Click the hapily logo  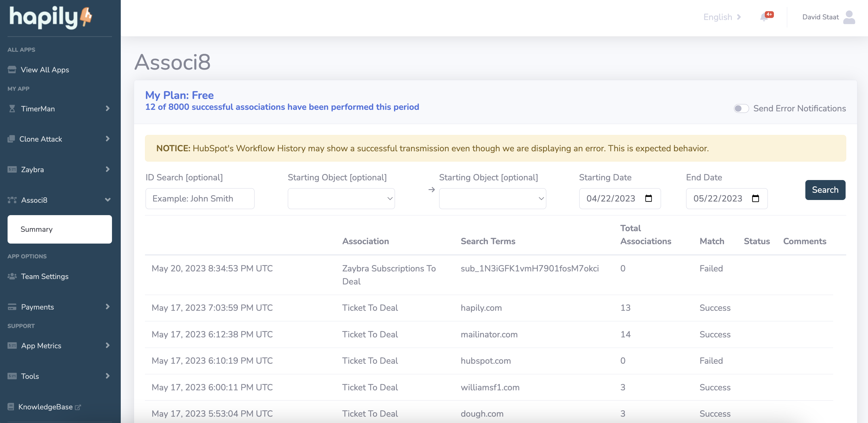51,18
